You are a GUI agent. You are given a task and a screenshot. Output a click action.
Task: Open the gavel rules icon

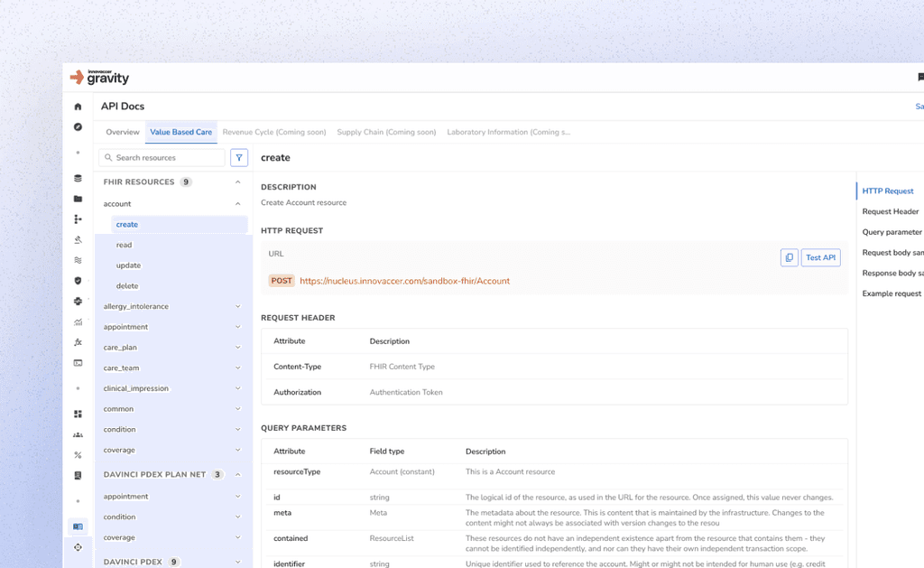(x=78, y=239)
